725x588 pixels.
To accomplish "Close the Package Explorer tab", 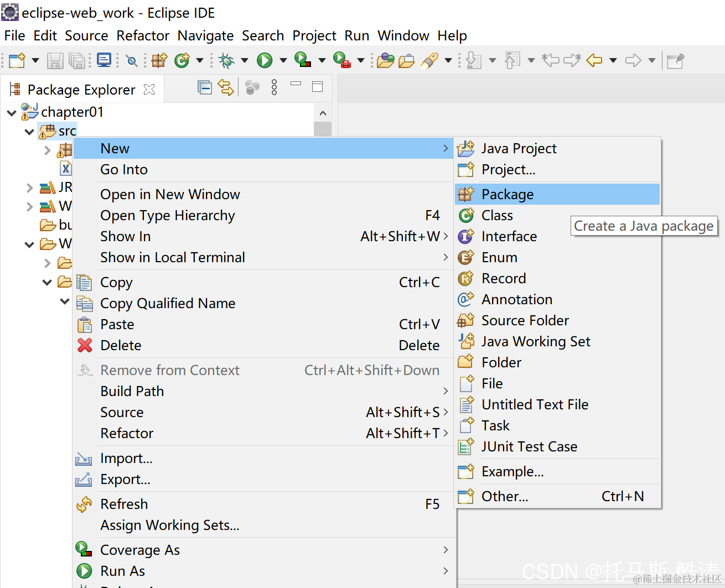I will point(149,90).
